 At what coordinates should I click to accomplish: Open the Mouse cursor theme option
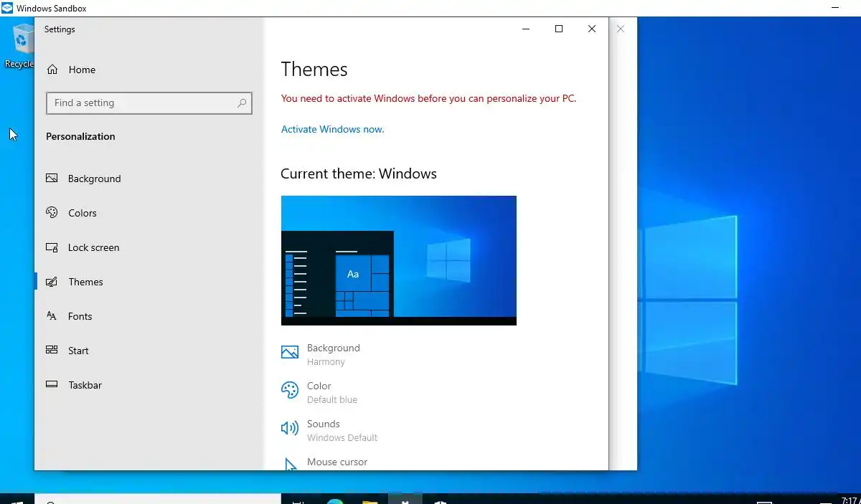[325, 462]
